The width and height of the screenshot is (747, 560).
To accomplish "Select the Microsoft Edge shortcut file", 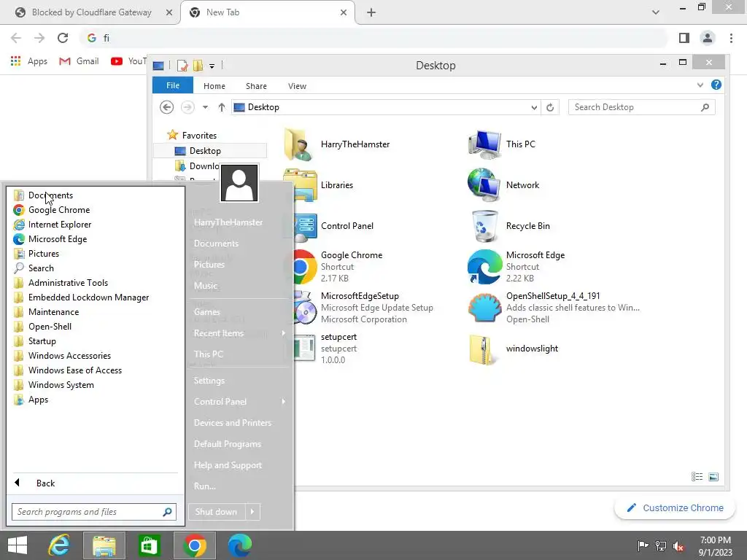I will (516, 267).
